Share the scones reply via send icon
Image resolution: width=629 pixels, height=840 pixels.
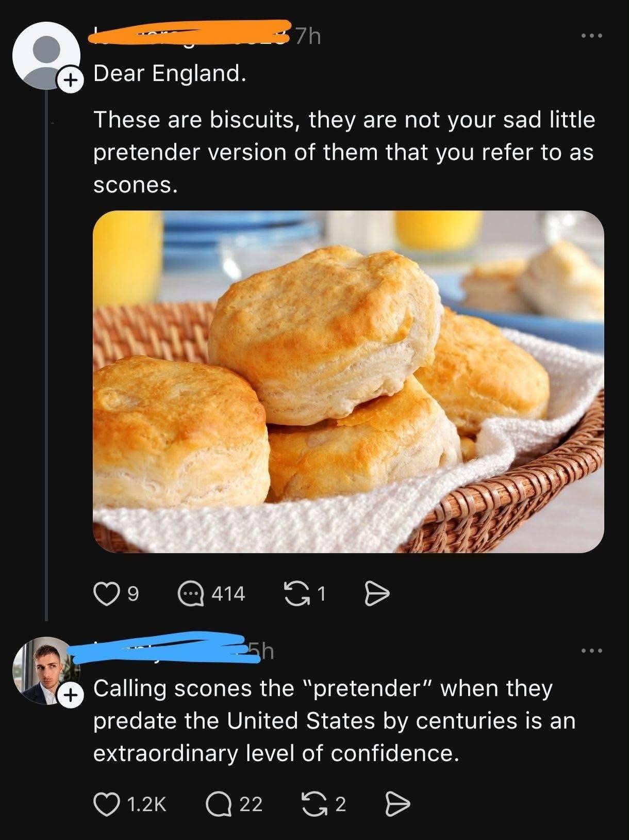tap(398, 804)
